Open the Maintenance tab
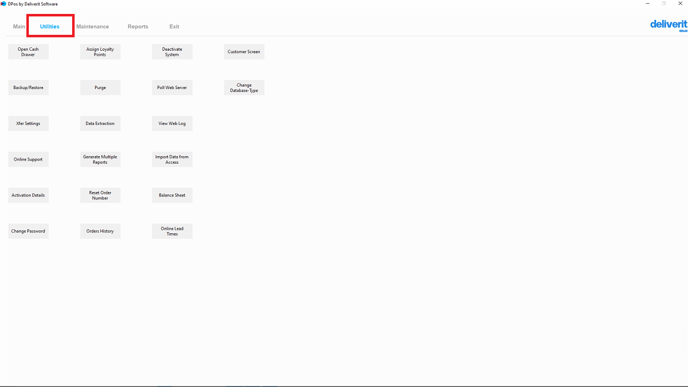688x387 pixels. (93, 26)
